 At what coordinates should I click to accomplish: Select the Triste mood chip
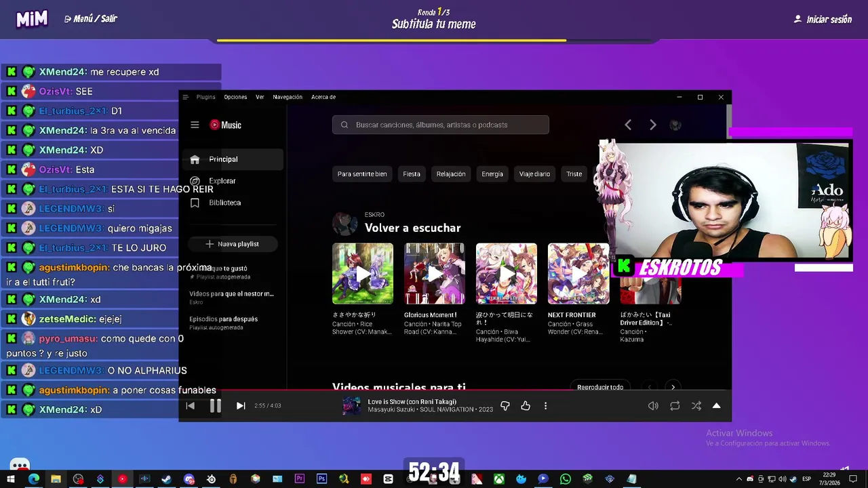(574, 174)
